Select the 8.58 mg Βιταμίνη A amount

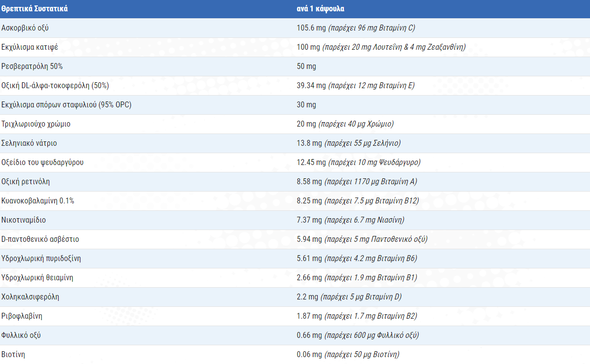point(357,181)
